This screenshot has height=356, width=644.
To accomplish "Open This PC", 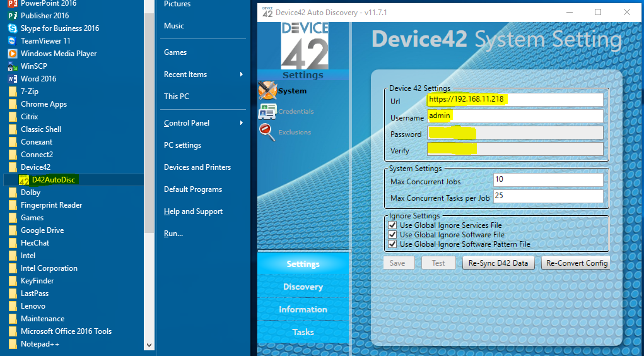I will pyautogui.click(x=177, y=97).
